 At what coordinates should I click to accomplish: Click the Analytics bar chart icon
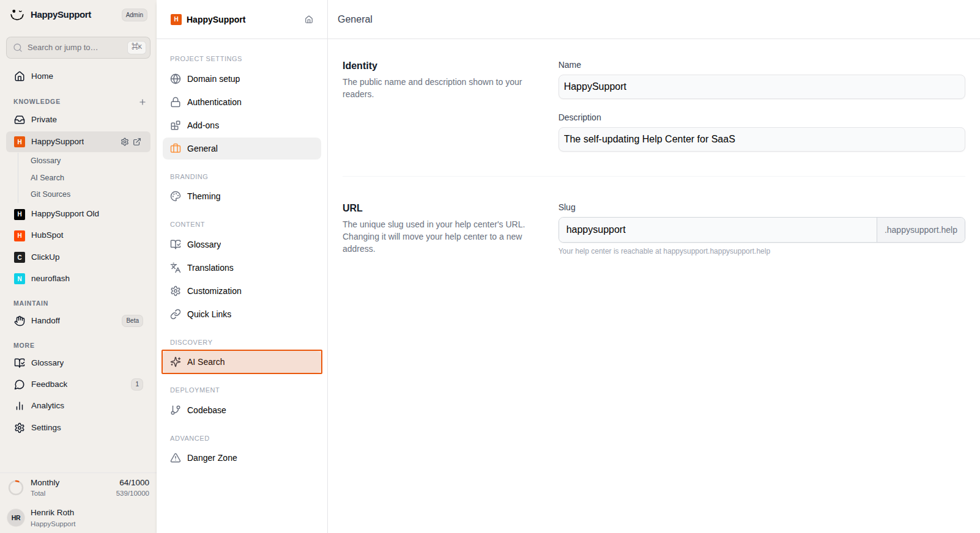point(20,406)
